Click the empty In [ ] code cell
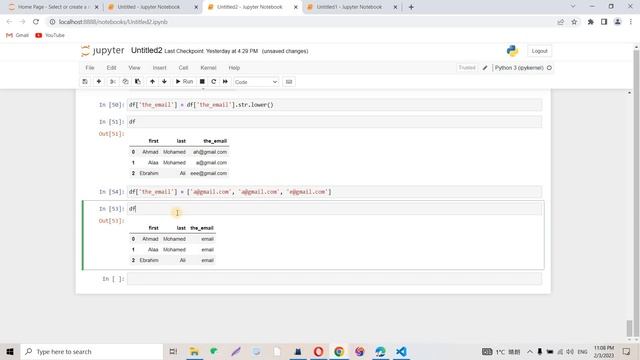This screenshot has height=360, width=640. coord(335,279)
